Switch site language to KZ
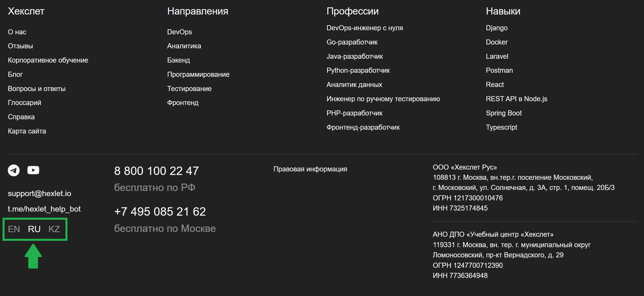 tap(54, 229)
